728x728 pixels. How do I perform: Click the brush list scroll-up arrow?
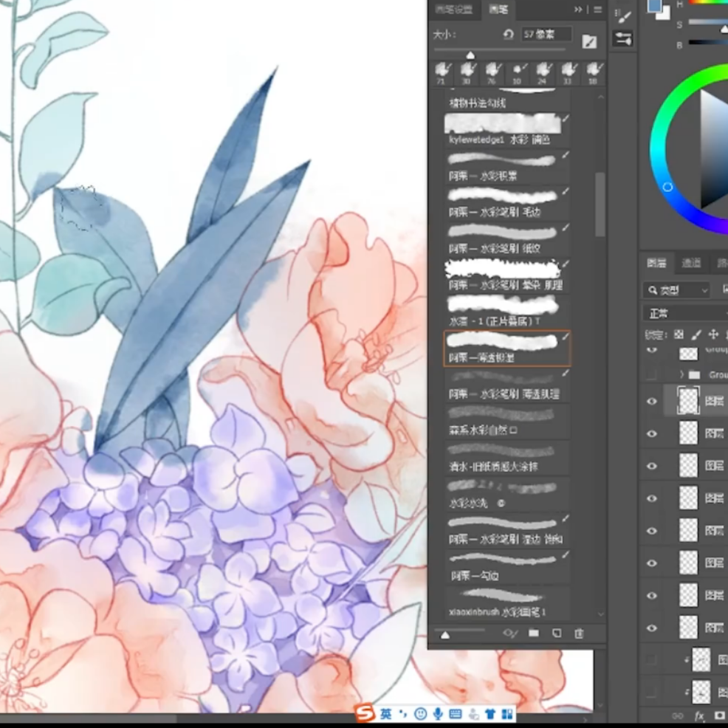tap(601, 97)
